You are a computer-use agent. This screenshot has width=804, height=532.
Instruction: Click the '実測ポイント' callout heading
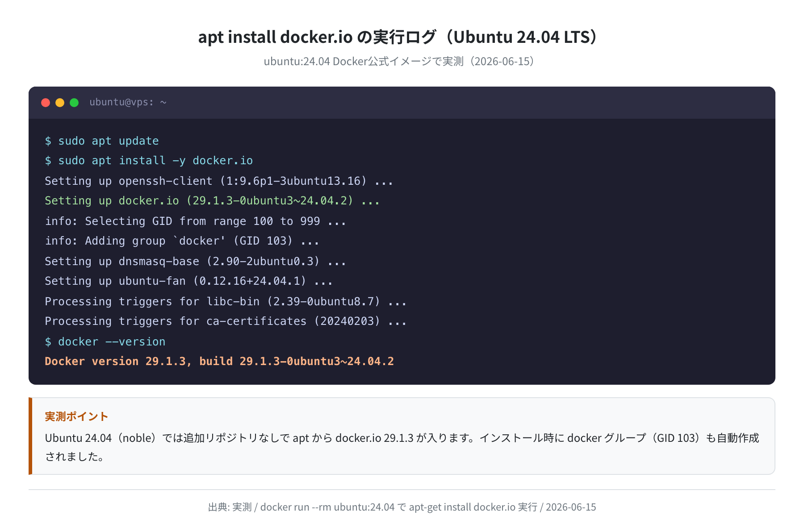tap(76, 416)
